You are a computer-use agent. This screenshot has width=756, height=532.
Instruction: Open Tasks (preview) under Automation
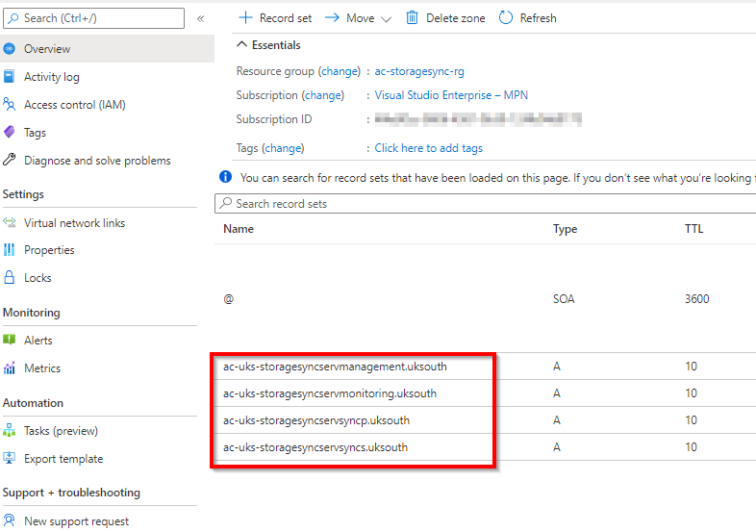point(61,431)
